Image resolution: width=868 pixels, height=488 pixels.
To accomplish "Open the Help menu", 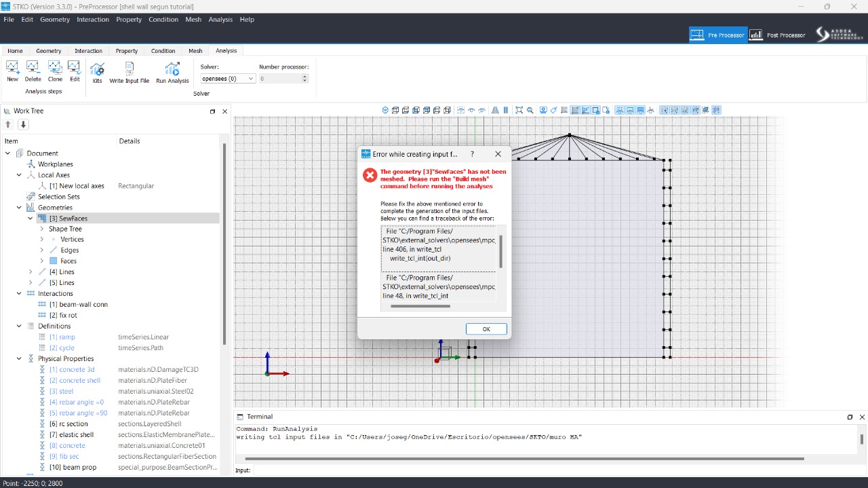I will click(247, 20).
